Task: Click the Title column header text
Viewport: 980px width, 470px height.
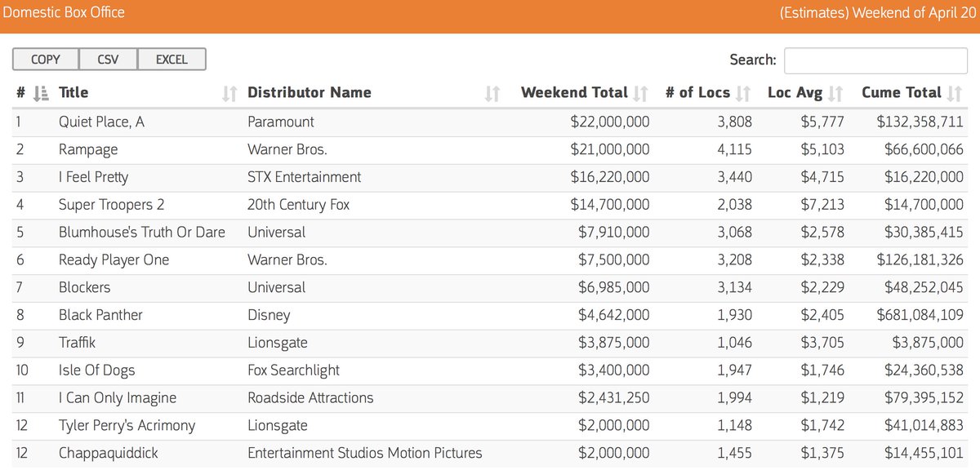Action: coord(73,93)
